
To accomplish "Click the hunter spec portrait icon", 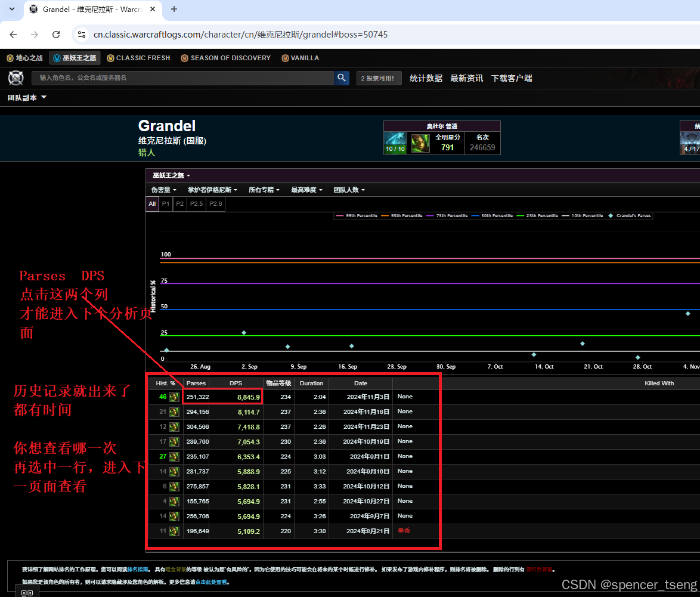I will (x=420, y=143).
